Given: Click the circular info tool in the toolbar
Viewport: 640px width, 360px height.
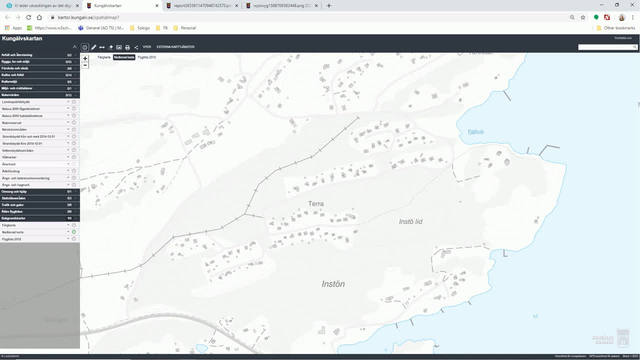Looking at the screenshot, I should (84, 47).
